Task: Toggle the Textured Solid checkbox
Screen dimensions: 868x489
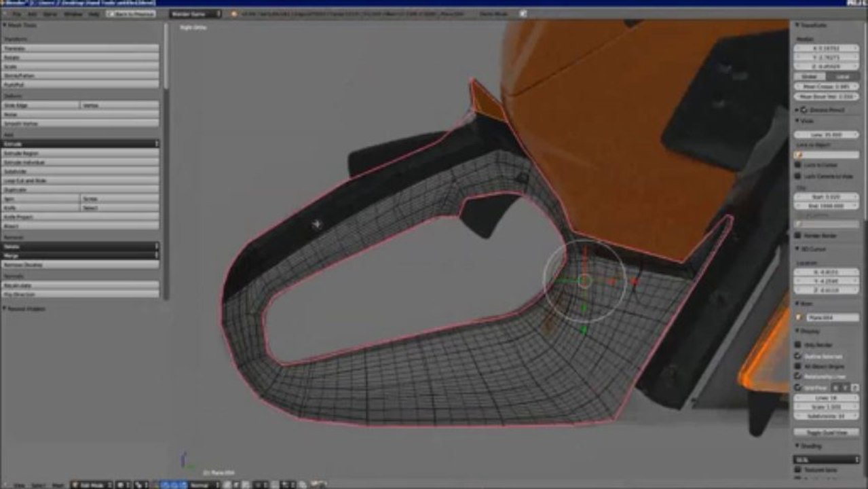Action: pos(799,470)
